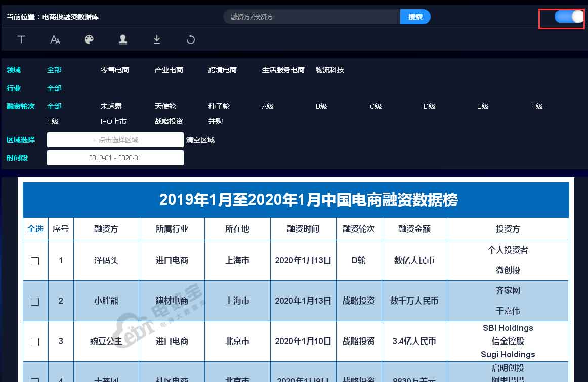Filter rounds by 战略投资 option
Image resolution: width=588 pixels, height=382 pixels.
tap(169, 121)
